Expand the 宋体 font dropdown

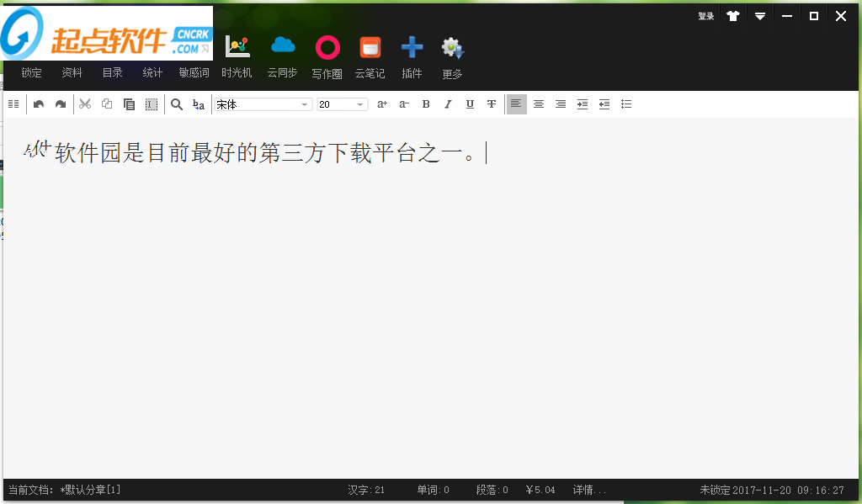305,104
